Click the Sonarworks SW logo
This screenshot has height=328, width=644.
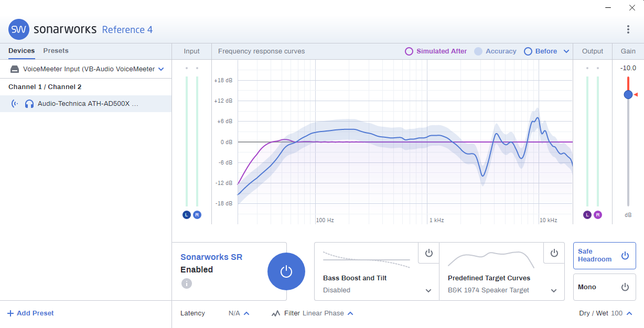click(19, 29)
